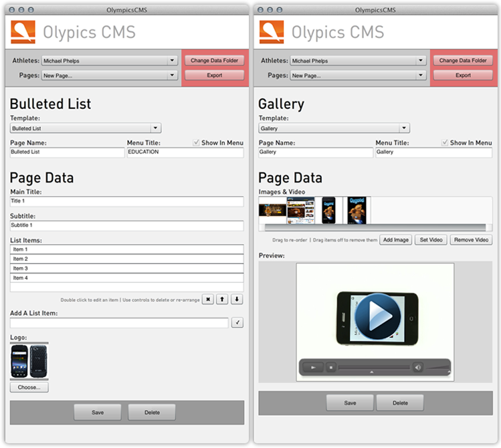The height and width of the screenshot is (448, 501).
Task: Open the Template dropdown set to Gallery
Action: [334, 128]
